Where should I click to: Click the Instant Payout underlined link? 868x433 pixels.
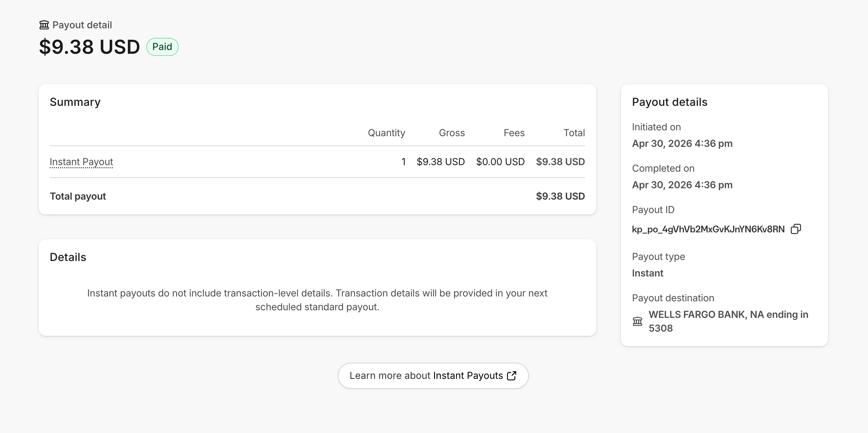pos(81,162)
